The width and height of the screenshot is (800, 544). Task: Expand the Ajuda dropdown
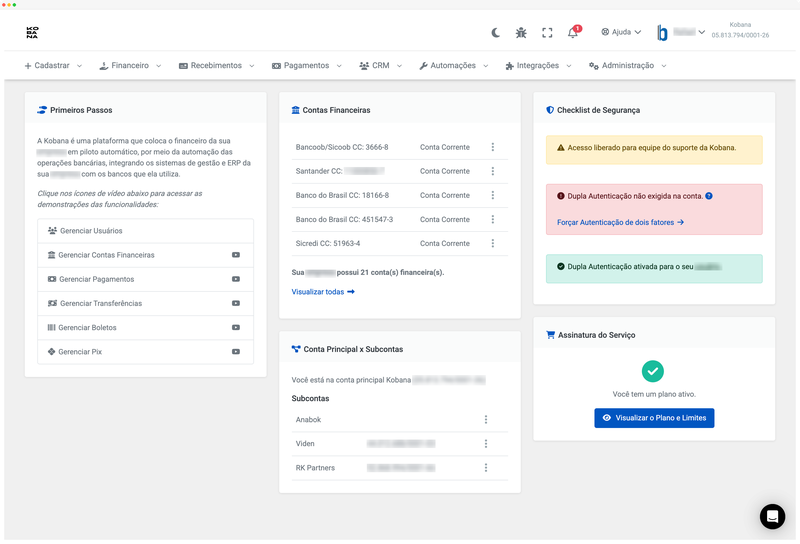tap(621, 32)
